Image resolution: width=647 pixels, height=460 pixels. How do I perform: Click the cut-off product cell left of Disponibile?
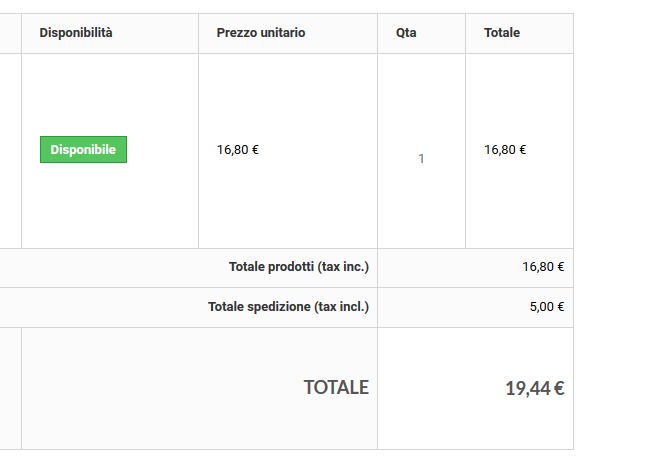10,150
